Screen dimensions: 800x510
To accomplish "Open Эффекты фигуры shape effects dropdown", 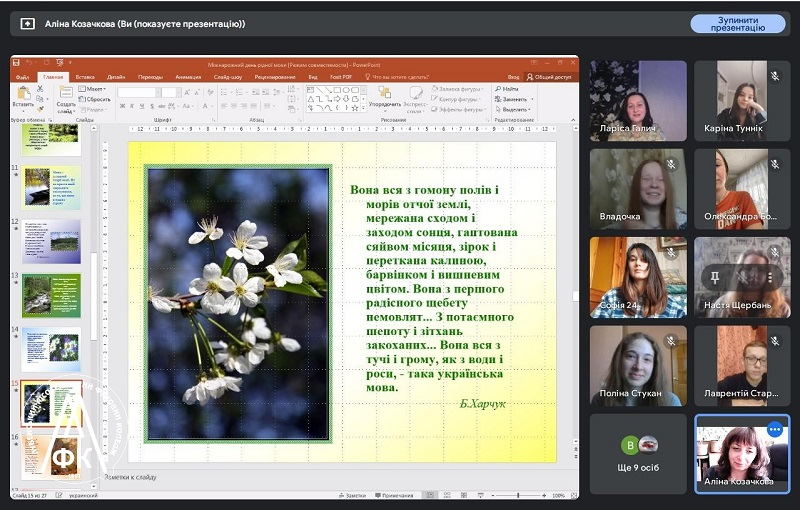I will (x=458, y=109).
